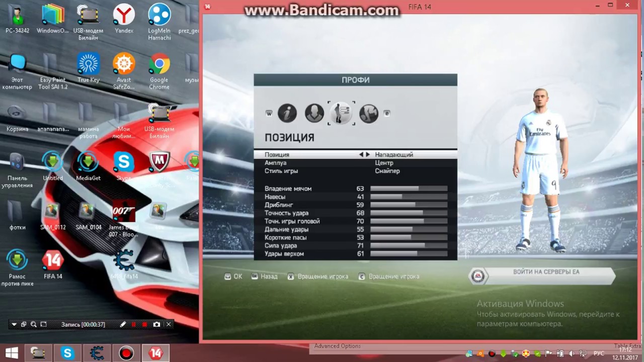Image resolution: width=644 pixels, height=362 pixels.
Task: Open the info tab icon in ПРОФИ panel
Action: click(x=287, y=113)
